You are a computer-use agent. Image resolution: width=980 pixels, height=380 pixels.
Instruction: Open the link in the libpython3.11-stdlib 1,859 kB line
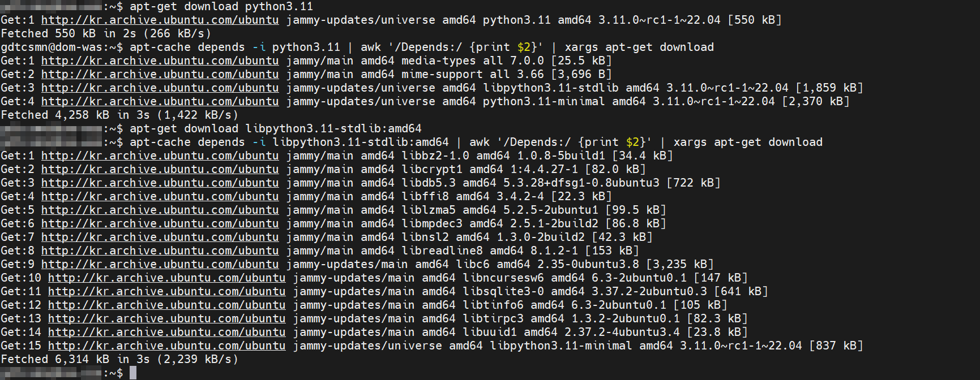[160, 88]
